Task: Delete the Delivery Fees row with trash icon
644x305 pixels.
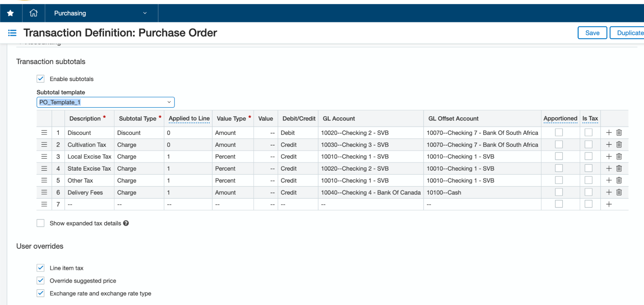Action: (x=619, y=192)
